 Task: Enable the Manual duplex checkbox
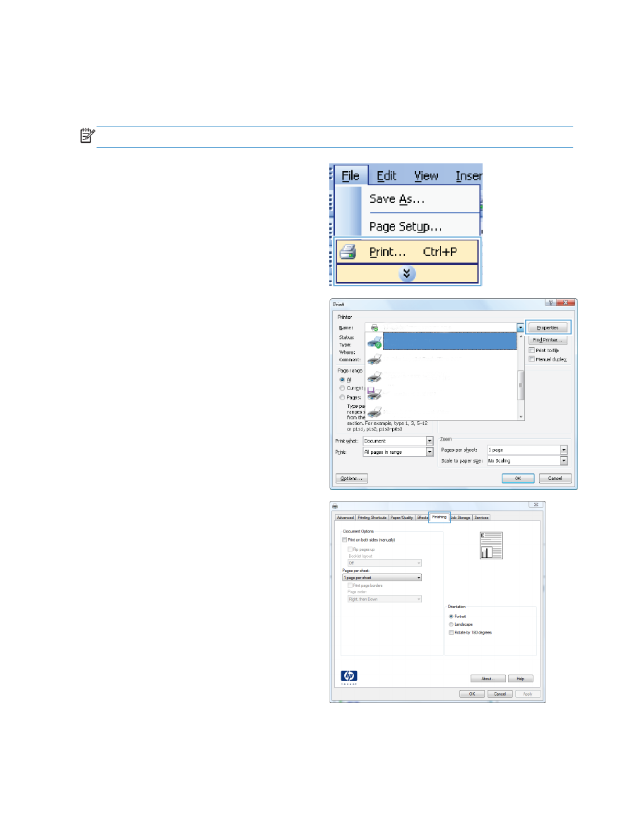click(531, 359)
